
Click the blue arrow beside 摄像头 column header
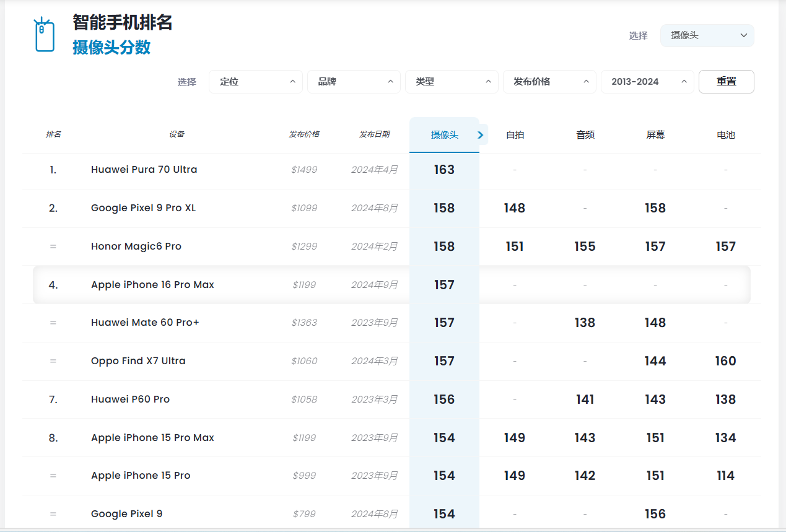click(480, 134)
